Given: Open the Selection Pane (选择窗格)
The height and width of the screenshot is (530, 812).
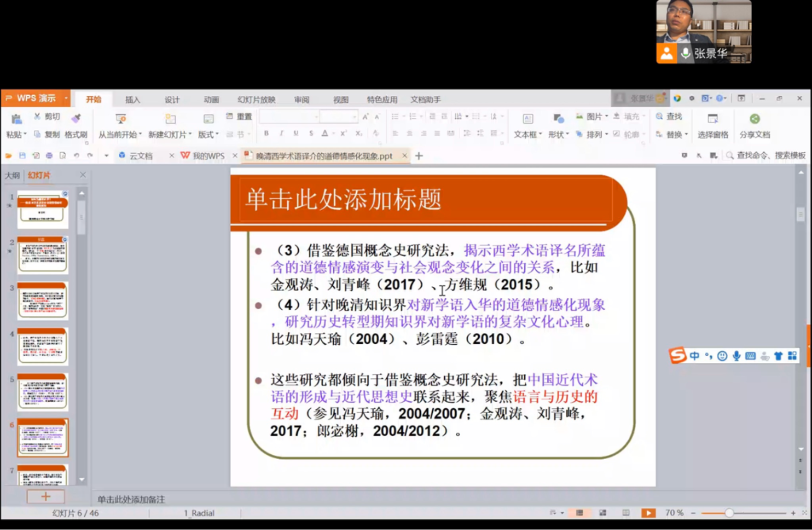Looking at the screenshot, I should click(712, 119).
